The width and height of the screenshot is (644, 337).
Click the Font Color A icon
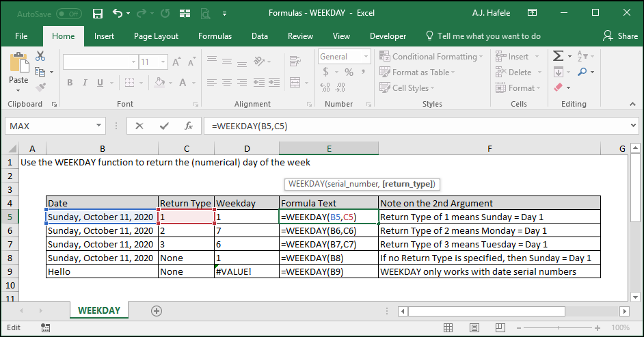pos(183,83)
